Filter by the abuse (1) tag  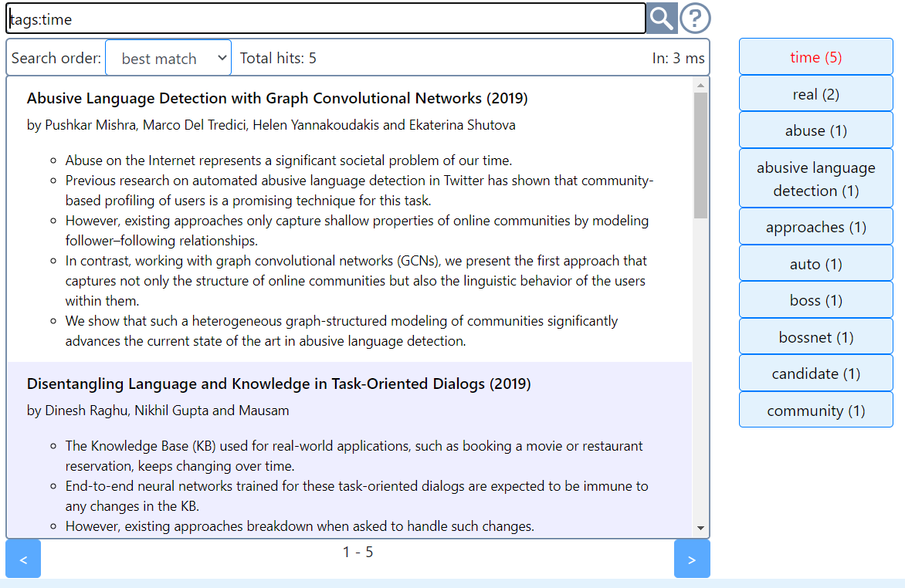(815, 130)
